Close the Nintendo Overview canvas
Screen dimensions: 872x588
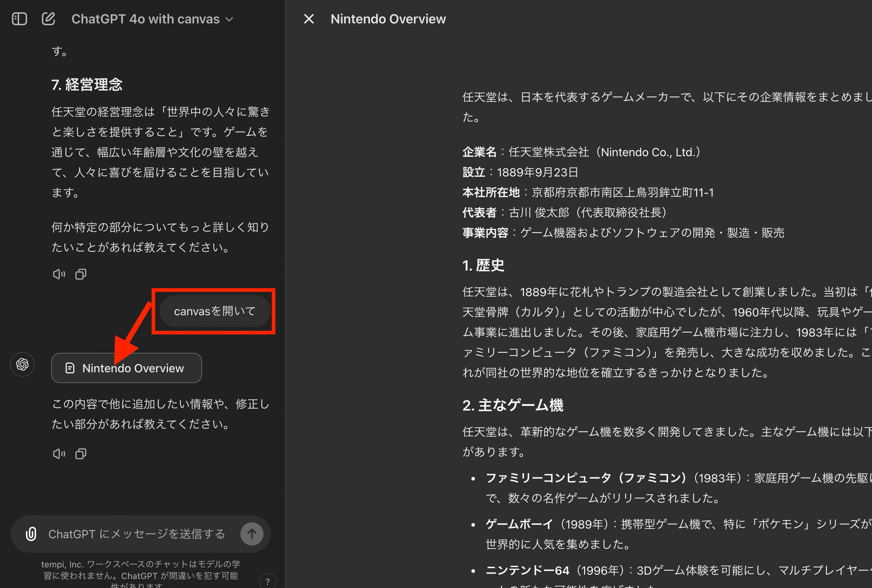tap(309, 19)
